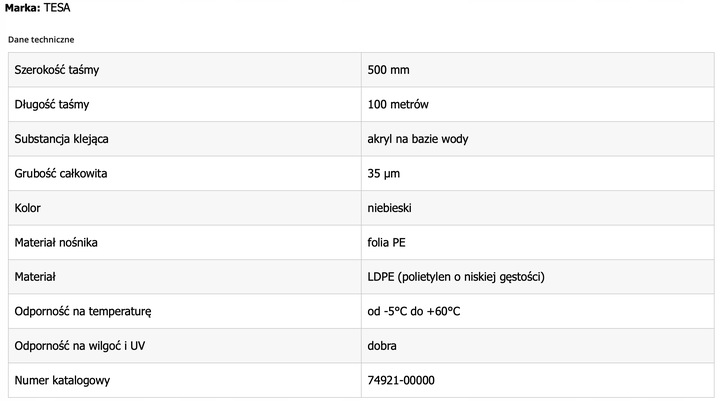Click the '100 metrów' value

(x=399, y=104)
